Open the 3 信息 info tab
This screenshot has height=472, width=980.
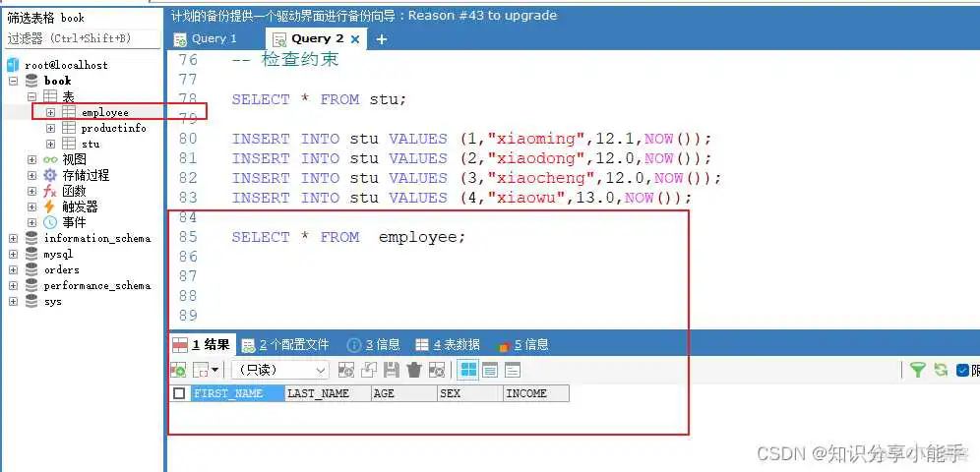(373, 344)
